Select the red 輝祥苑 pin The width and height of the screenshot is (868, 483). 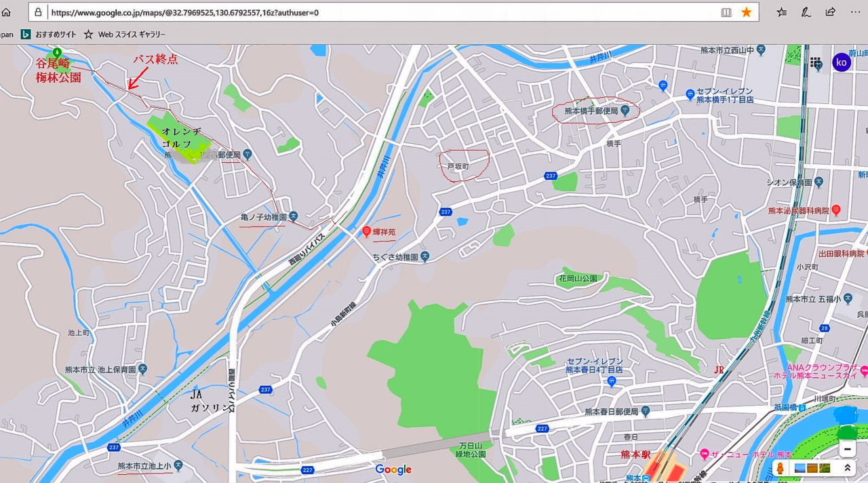click(367, 232)
